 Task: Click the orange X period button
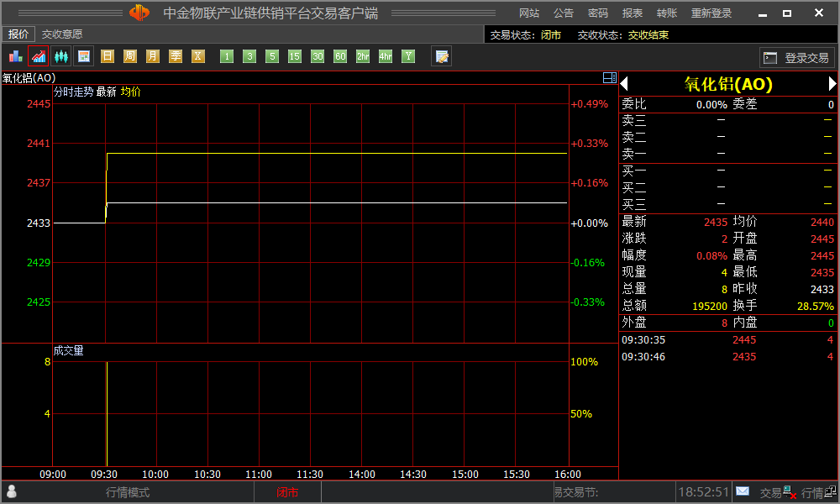click(x=198, y=56)
